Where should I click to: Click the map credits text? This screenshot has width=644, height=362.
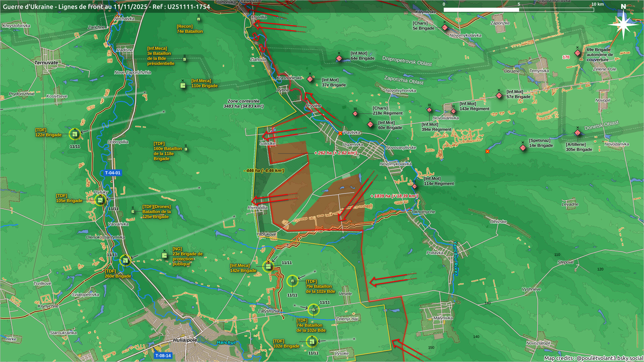pyautogui.click(x=593, y=358)
